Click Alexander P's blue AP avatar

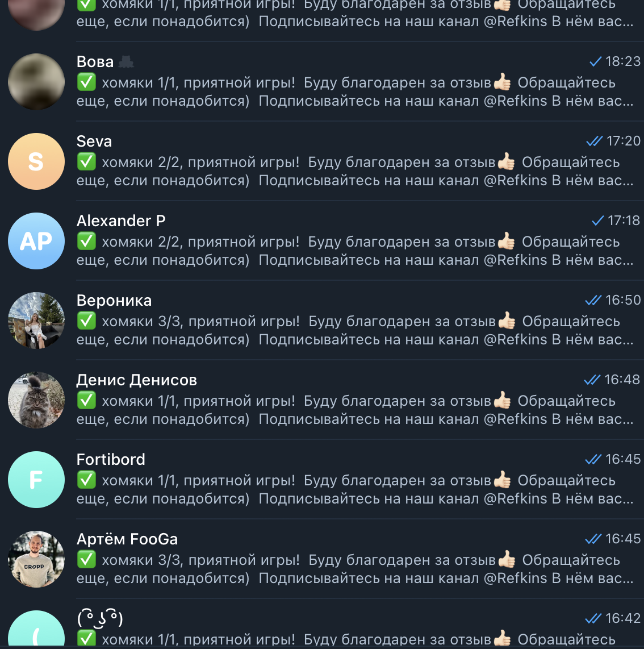36,241
